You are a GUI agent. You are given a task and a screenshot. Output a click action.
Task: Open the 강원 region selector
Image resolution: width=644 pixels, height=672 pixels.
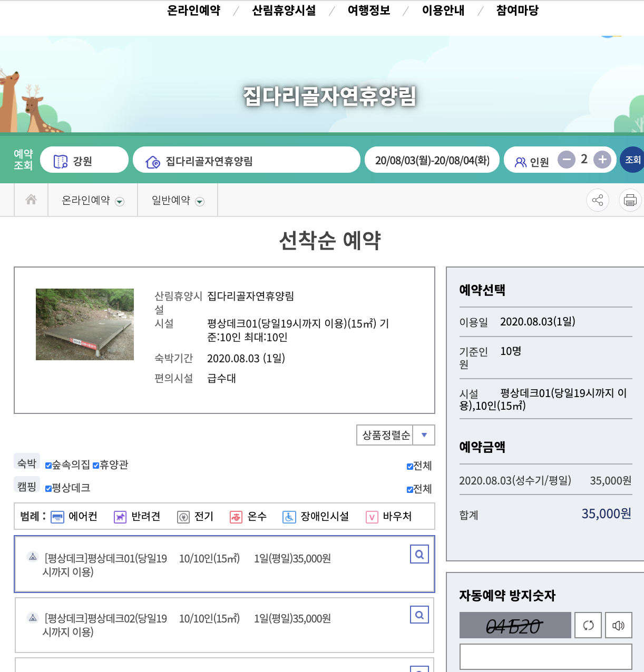pyautogui.click(x=84, y=160)
